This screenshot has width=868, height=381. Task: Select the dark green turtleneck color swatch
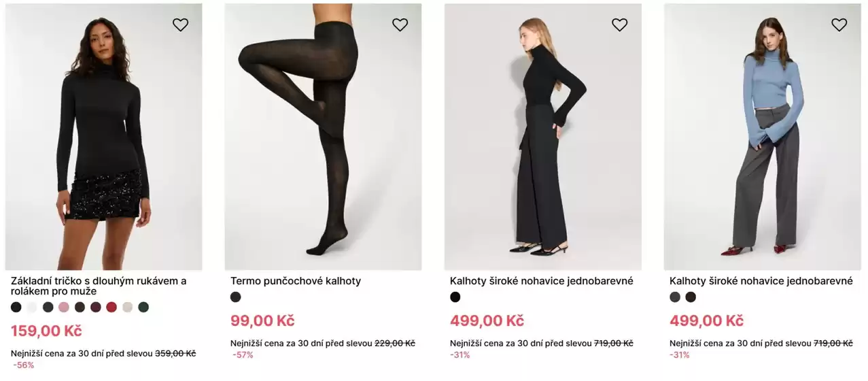(x=143, y=307)
